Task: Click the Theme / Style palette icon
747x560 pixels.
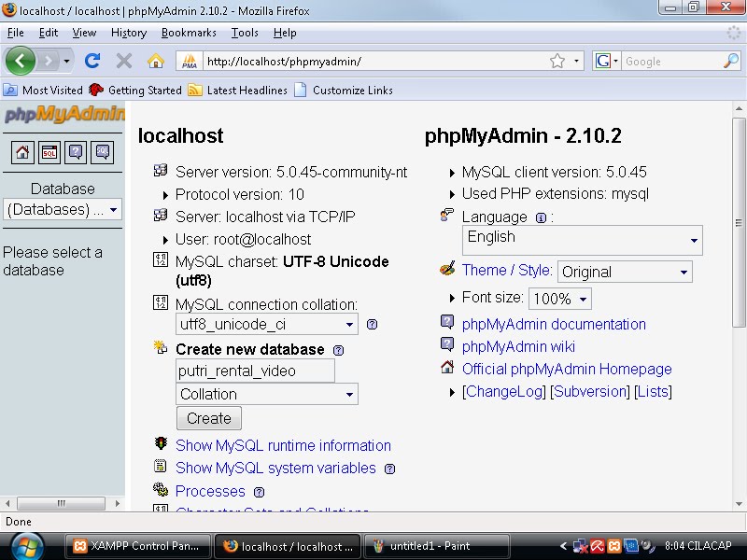Action: coord(447,269)
